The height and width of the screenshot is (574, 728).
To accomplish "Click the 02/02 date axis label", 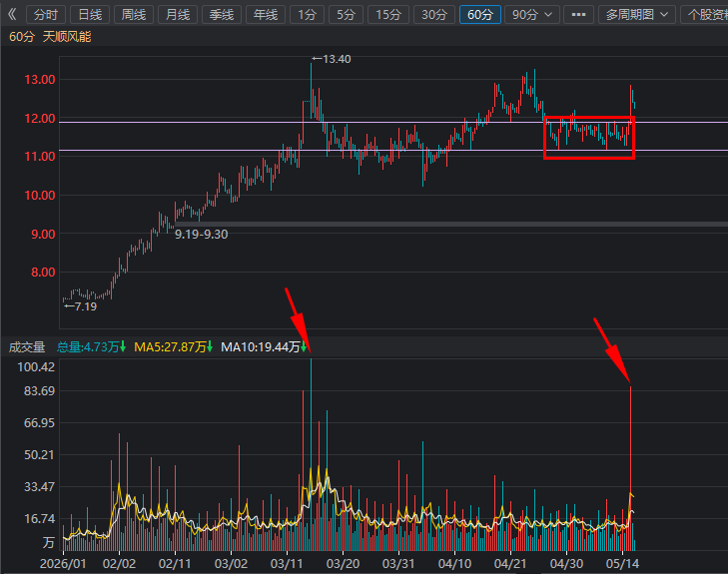I will pos(119,564).
